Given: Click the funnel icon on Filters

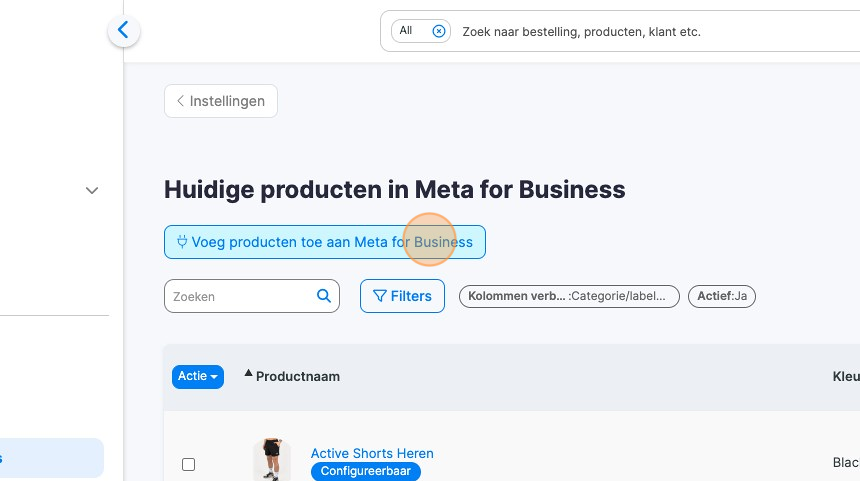Looking at the screenshot, I should pyautogui.click(x=380, y=296).
